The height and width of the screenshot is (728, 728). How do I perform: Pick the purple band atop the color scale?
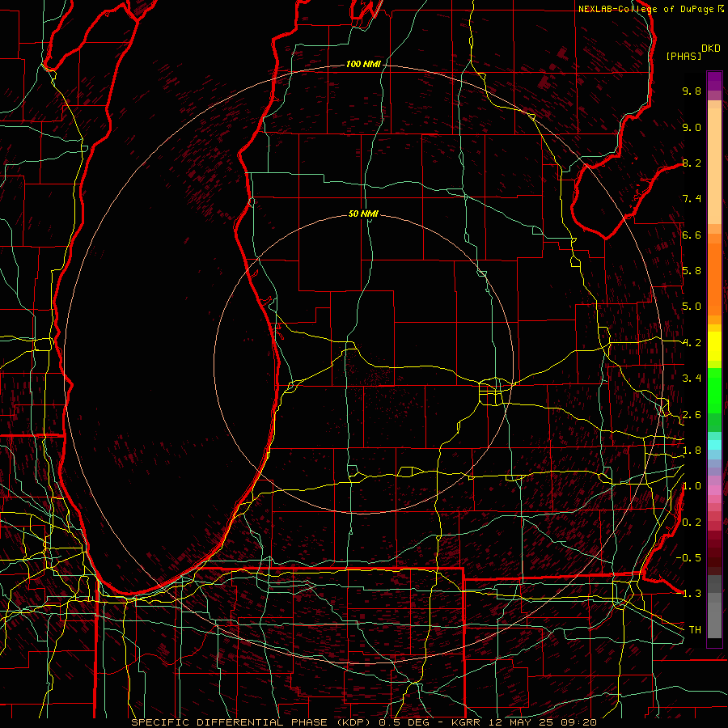click(x=714, y=81)
